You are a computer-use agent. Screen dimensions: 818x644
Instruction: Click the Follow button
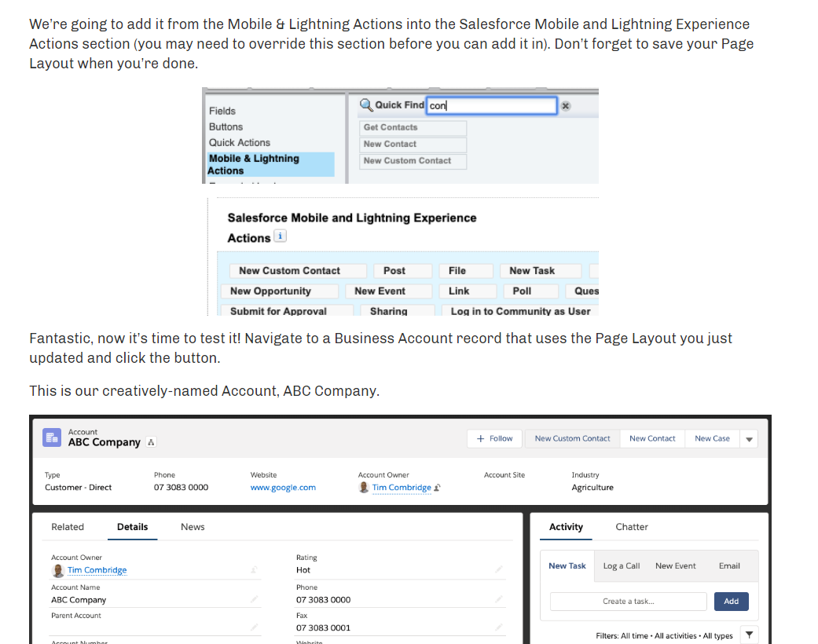click(x=494, y=438)
